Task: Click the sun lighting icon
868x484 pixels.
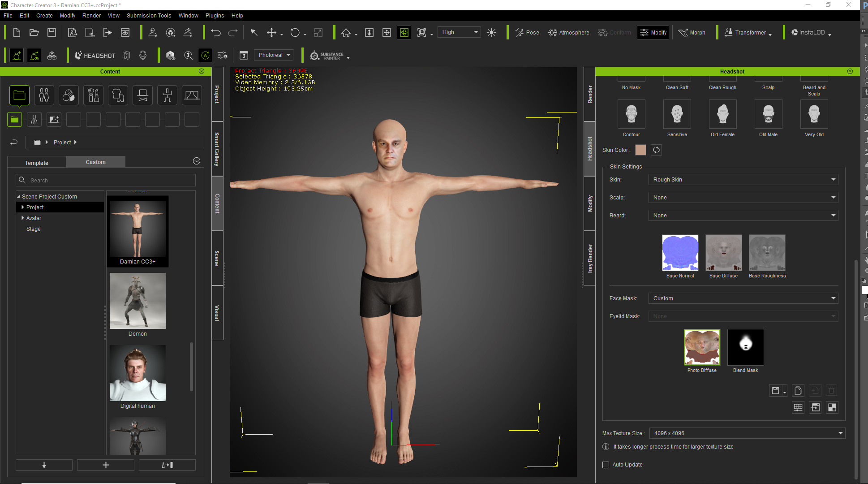Action: click(491, 32)
